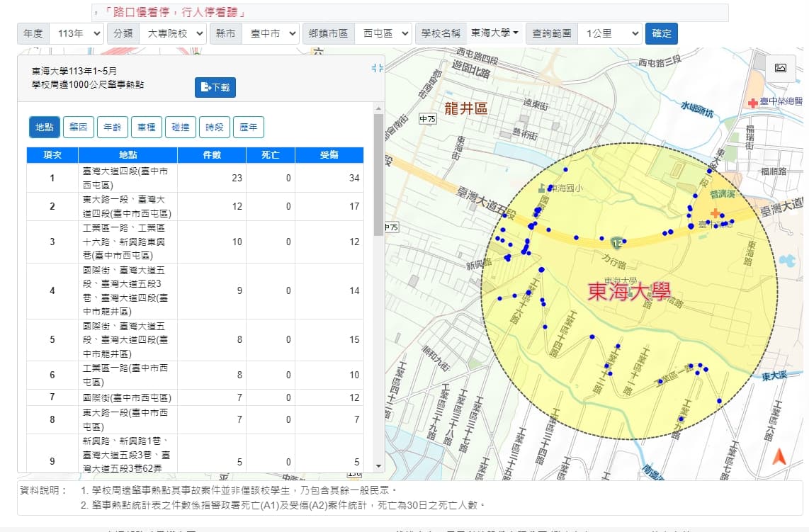Click the 確定 confirm button
Image resolution: width=809 pixels, height=532 pixels.
point(662,33)
